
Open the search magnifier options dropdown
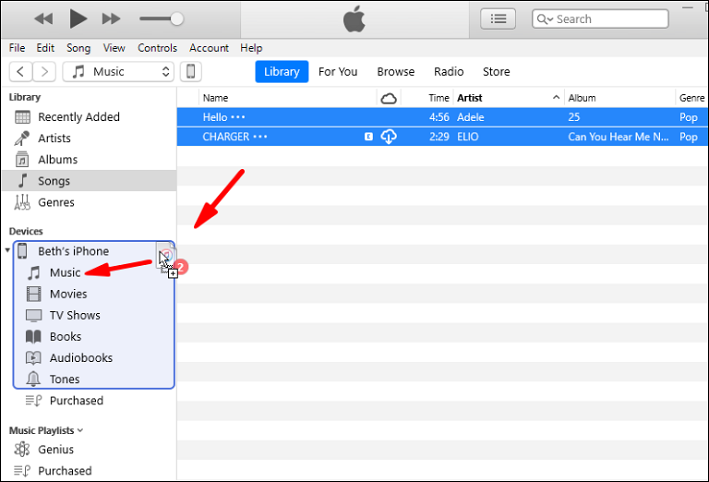point(545,19)
